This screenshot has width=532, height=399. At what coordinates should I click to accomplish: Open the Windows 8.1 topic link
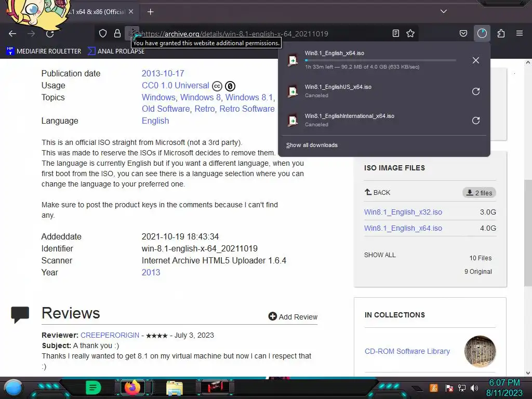[x=249, y=97]
